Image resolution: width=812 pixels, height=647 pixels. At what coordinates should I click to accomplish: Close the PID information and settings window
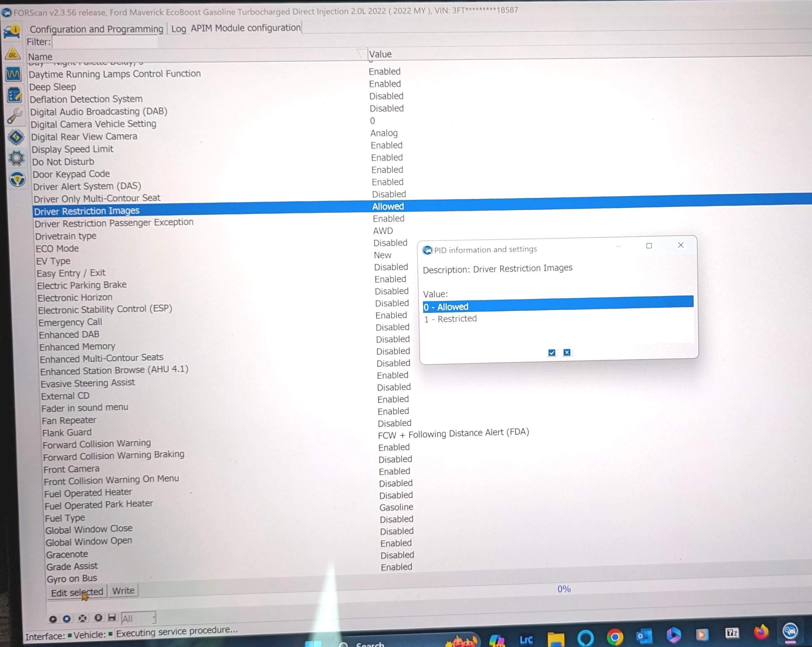[681, 245]
